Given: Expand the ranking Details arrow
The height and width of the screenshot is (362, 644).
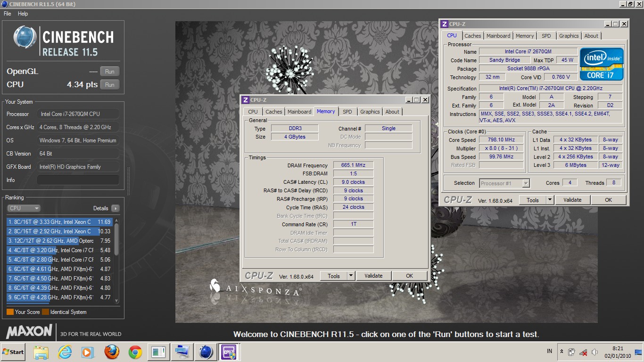Looking at the screenshot, I should [116, 208].
